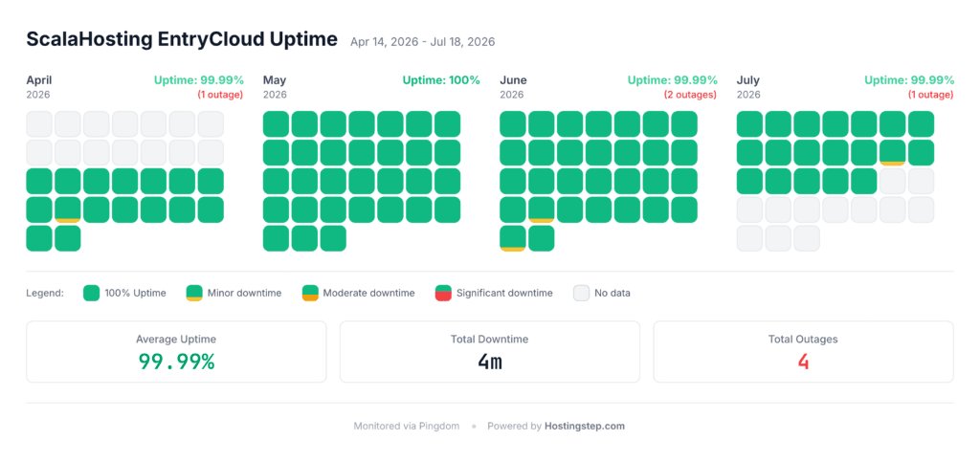Image resolution: width=980 pixels, height=462 pixels.
Task: Click the 'Monitored via Pingdom' text
Action: pyautogui.click(x=406, y=427)
